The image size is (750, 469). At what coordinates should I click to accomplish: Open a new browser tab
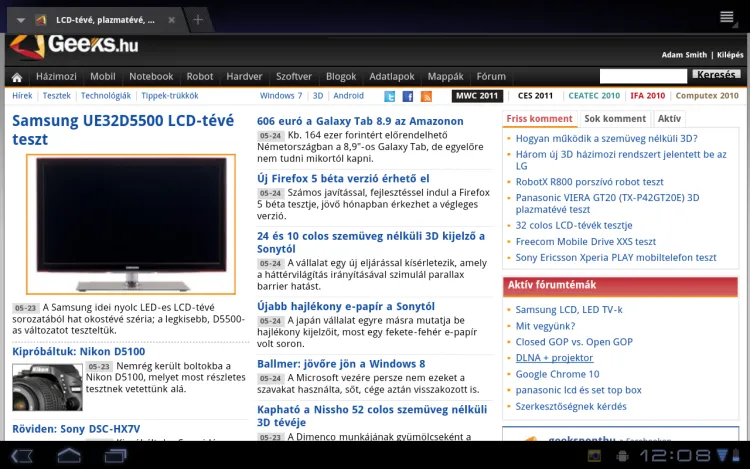coord(198,20)
